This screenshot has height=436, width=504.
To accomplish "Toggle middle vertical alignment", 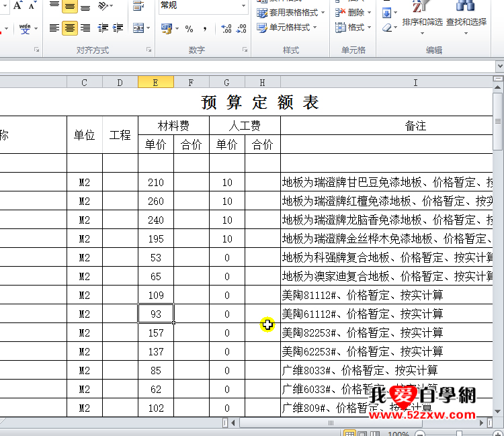I will 70,6.
